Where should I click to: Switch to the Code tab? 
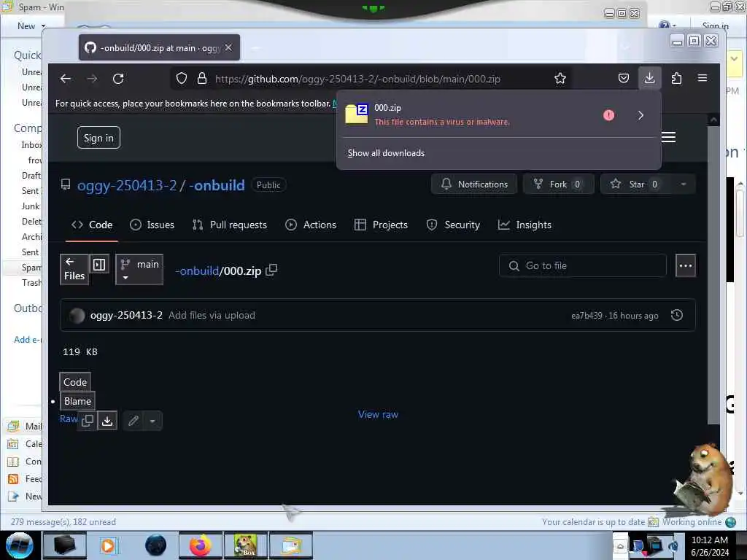pos(91,225)
